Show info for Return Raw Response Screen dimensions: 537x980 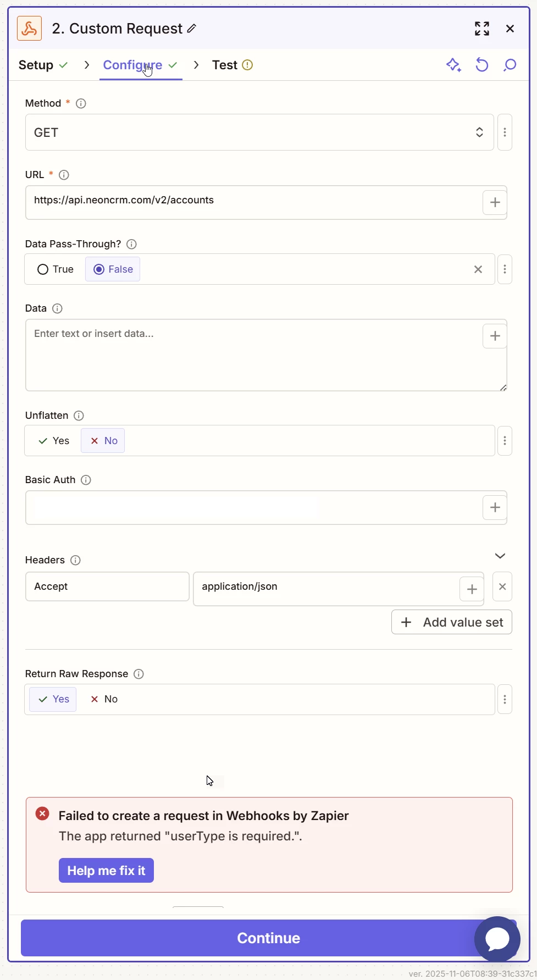pyautogui.click(x=139, y=674)
